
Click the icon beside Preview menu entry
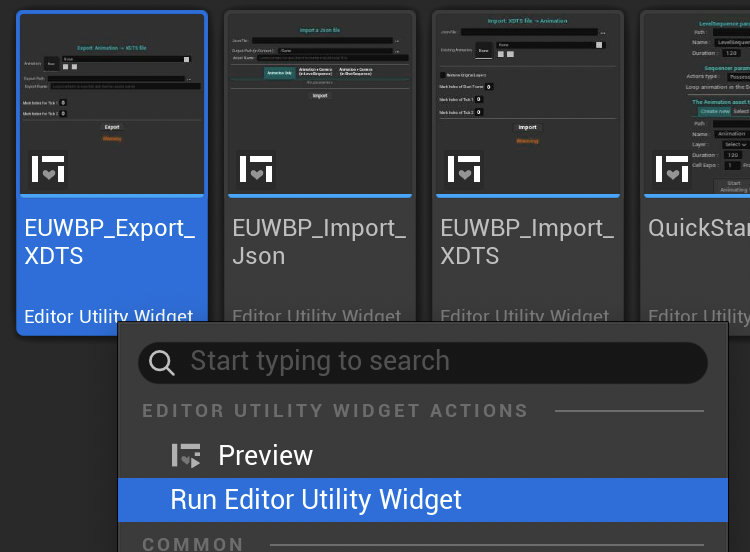click(186, 456)
